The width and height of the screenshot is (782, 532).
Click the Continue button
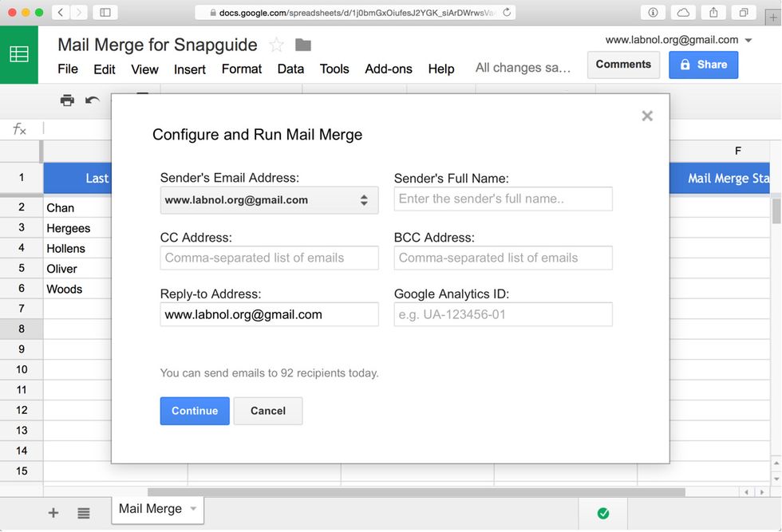(x=195, y=411)
